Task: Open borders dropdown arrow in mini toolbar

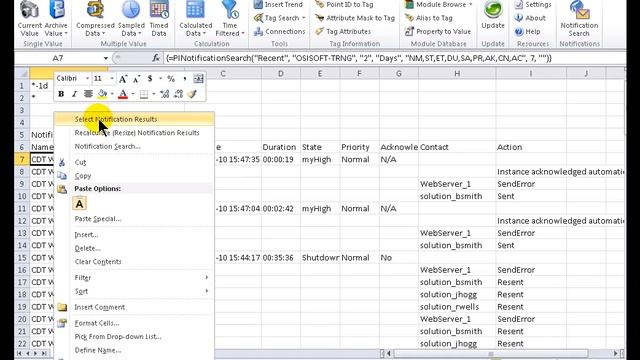Action: pyautogui.click(x=154, y=94)
